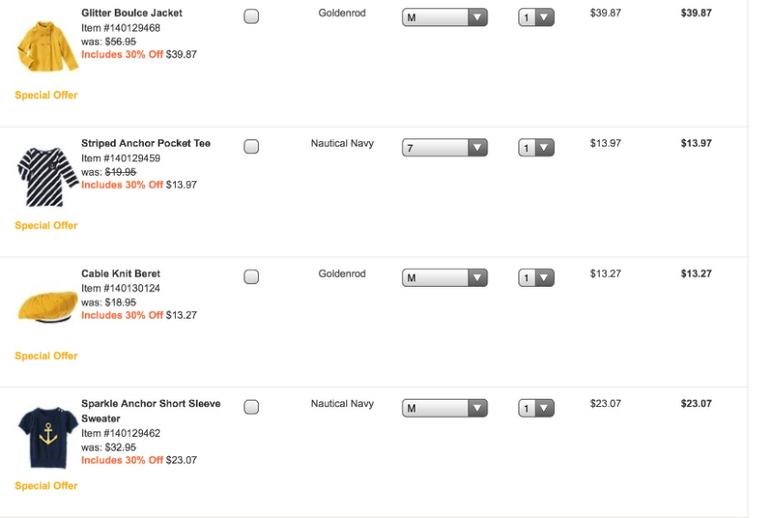Image resolution: width=770 pixels, height=518 pixels.
Task: Select the Striped Anchor Pocket Tee checkbox
Action: (251, 147)
